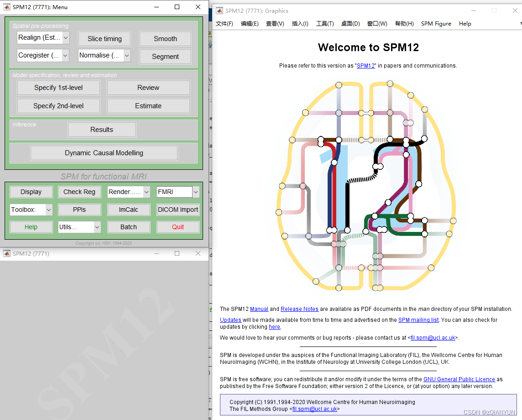Open the 文件(F) menu
Viewport: 522px width, 420px height.
click(x=224, y=24)
